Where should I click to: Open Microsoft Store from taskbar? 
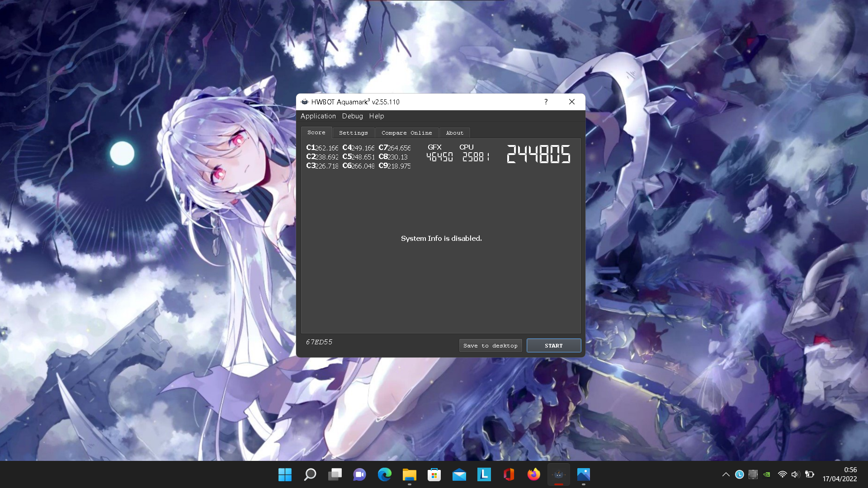[434, 474]
